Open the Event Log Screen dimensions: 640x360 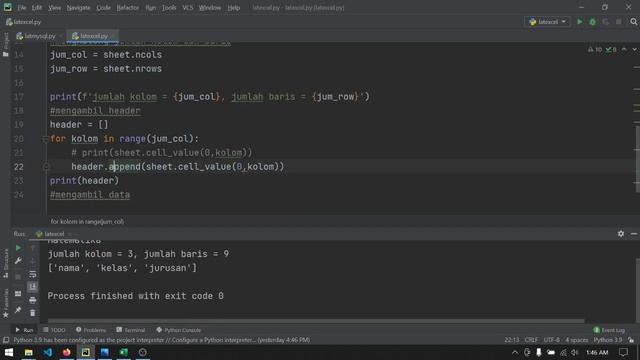click(609, 330)
